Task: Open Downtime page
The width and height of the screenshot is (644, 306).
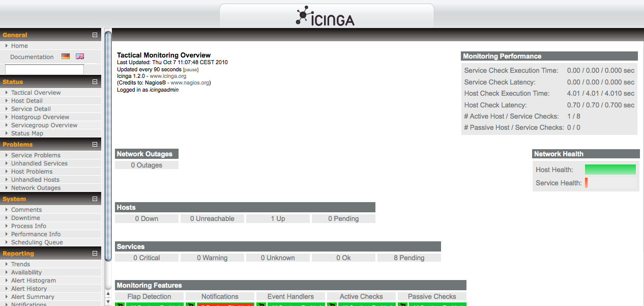Action: tap(25, 218)
